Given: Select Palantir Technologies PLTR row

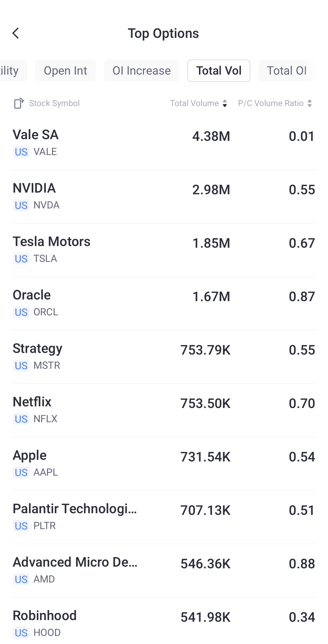Looking at the screenshot, I should (164, 517).
